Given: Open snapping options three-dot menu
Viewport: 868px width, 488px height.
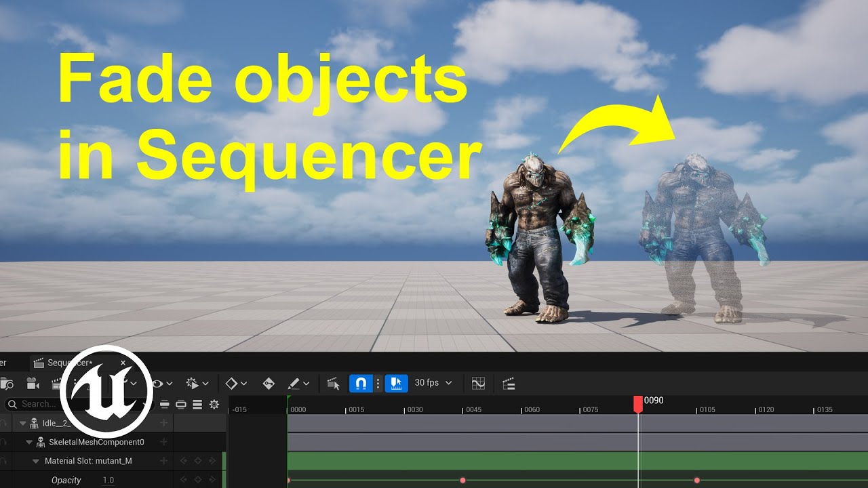Looking at the screenshot, I should point(378,384).
